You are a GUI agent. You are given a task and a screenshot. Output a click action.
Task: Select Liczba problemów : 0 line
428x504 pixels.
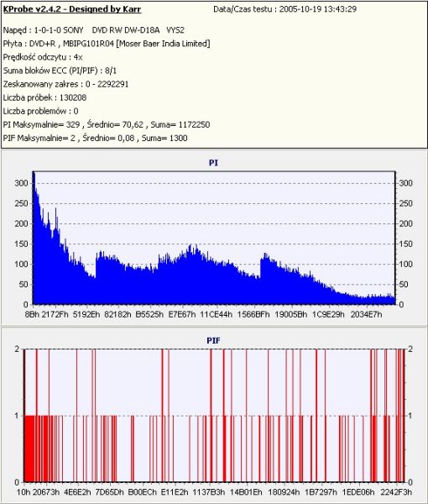41,111
